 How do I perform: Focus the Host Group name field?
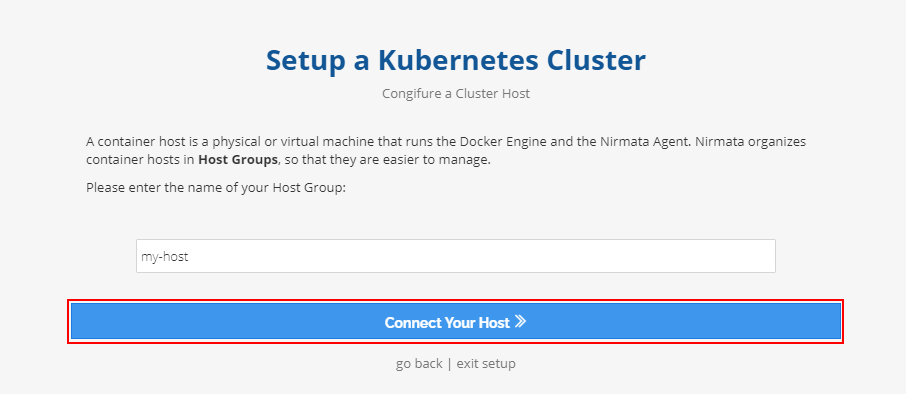[x=455, y=256]
